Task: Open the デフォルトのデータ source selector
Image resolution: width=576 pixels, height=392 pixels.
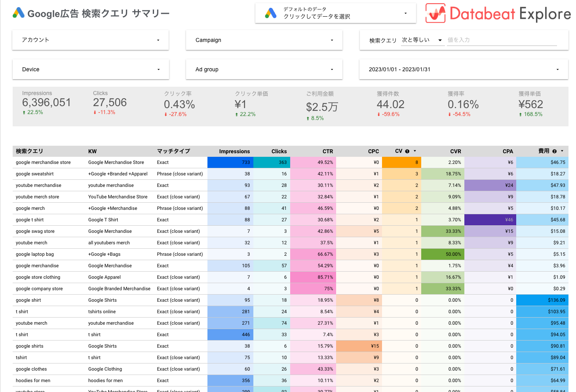Action: pyautogui.click(x=336, y=13)
